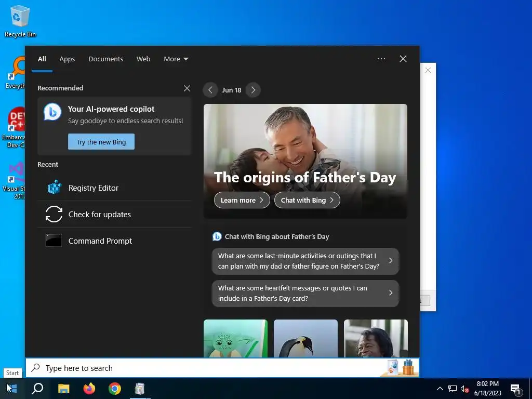Image resolution: width=532 pixels, height=399 pixels.
Task: Click the Bing logo in Recommended card
Action: 52,112
